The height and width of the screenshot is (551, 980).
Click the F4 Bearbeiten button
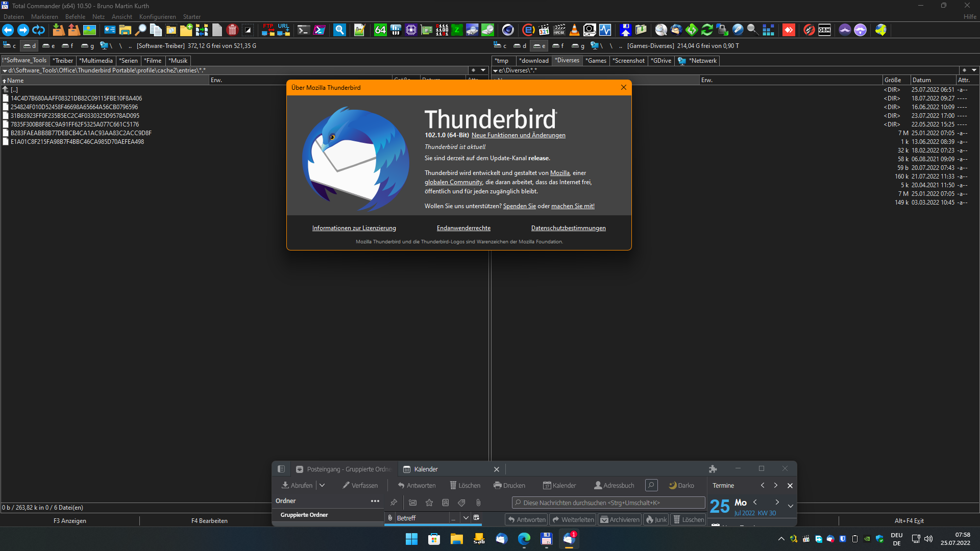pyautogui.click(x=209, y=521)
